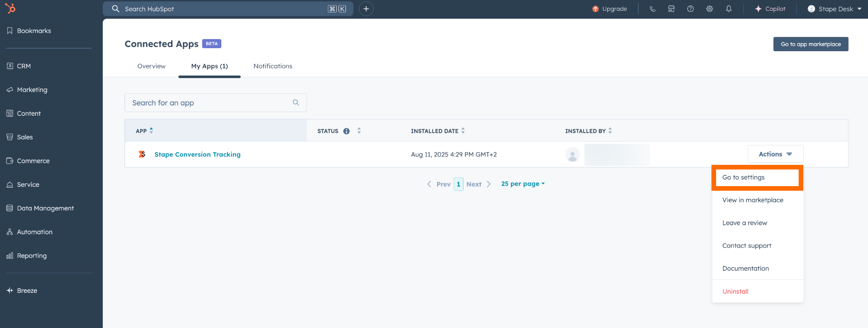Open the marketplace storefront icon
This screenshot has width=868, height=328.
pos(671,9)
